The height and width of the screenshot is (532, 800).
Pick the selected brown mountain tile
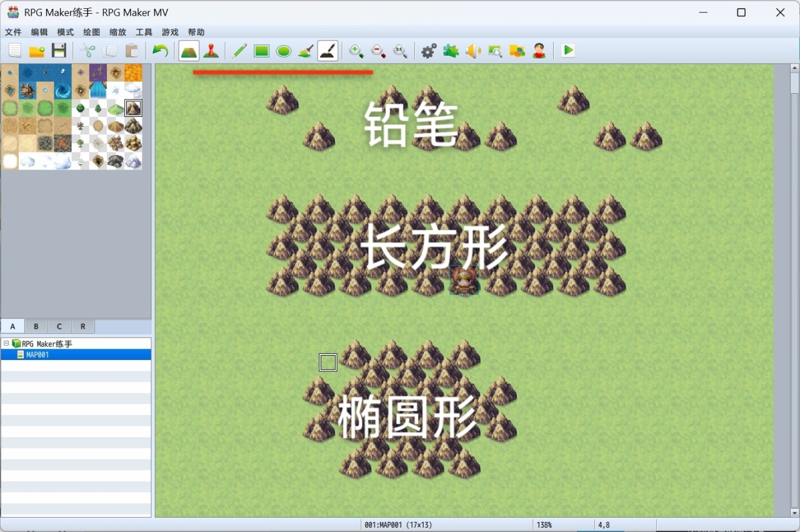tap(133, 108)
